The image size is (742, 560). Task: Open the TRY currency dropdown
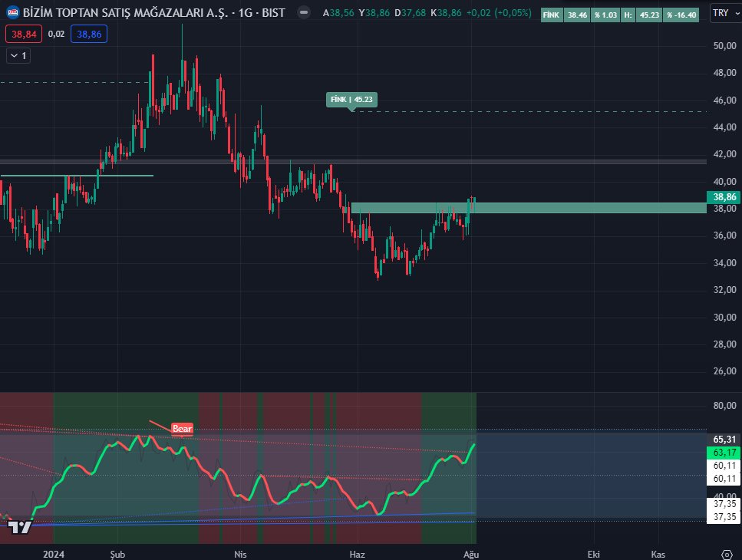tap(725, 13)
